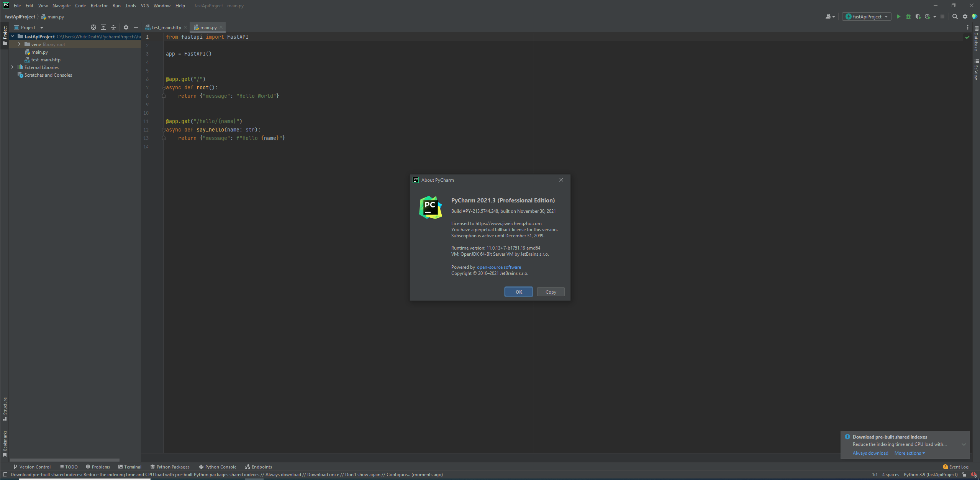The height and width of the screenshot is (480, 980).
Task: Open the Endpoints tool window
Action: click(x=259, y=467)
